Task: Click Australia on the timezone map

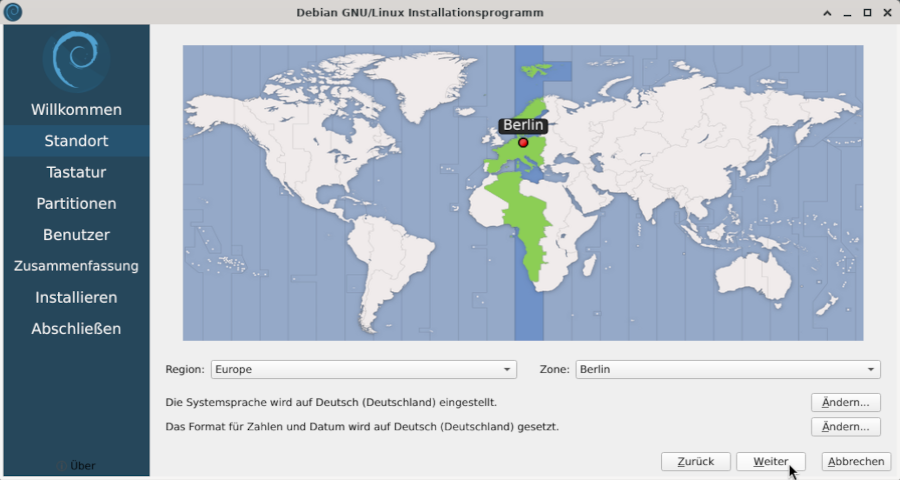Action: tap(753, 277)
